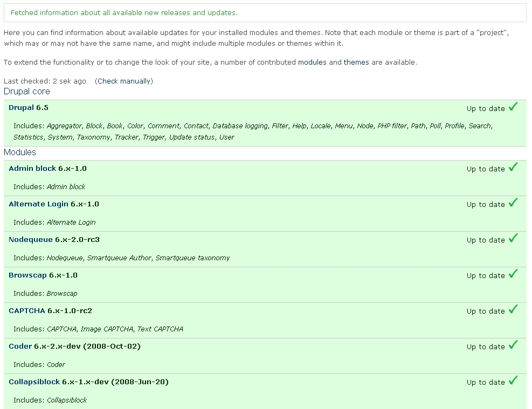Click the Coder green checkmark icon
This screenshot has width=532, height=409.
click(513, 345)
